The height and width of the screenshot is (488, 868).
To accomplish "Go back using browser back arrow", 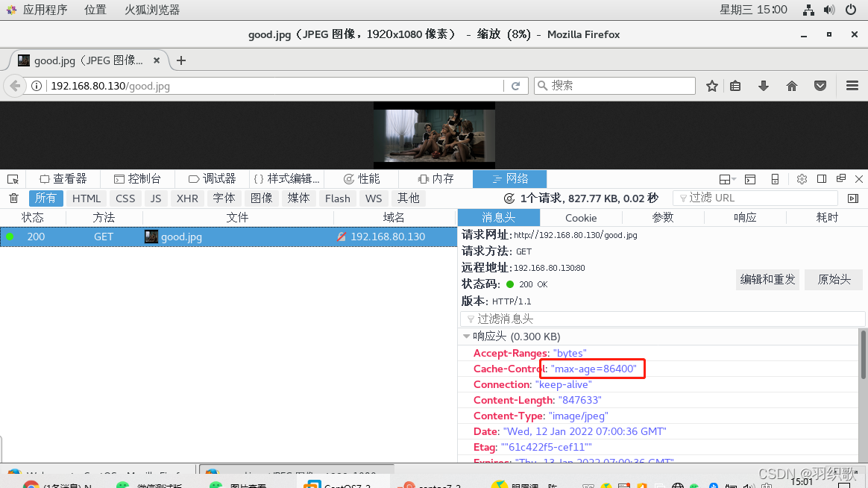I will (15, 86).
